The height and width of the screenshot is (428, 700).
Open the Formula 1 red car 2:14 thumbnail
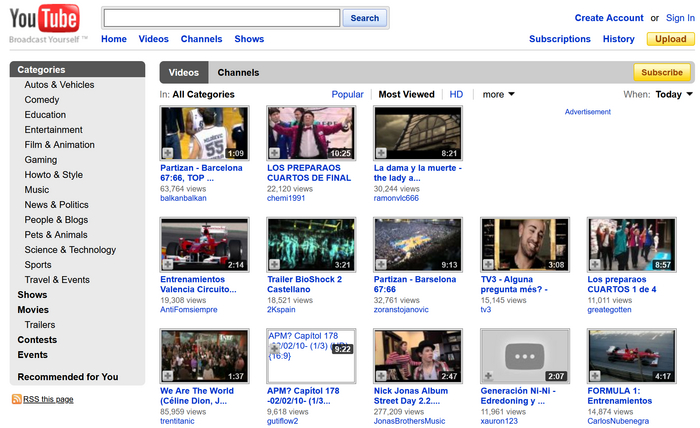[x=204, y=245]
